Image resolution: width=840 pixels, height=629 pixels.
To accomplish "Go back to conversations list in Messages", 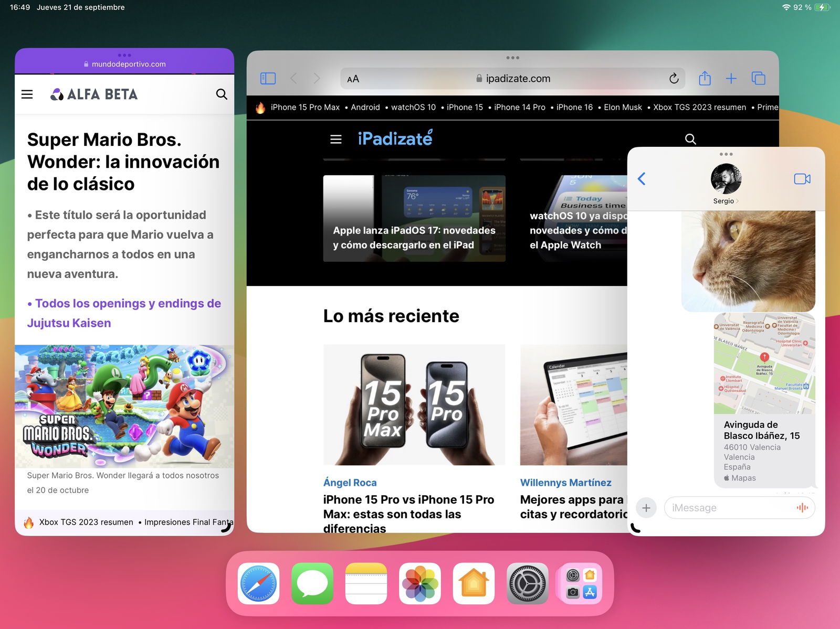I will [642, 179].
